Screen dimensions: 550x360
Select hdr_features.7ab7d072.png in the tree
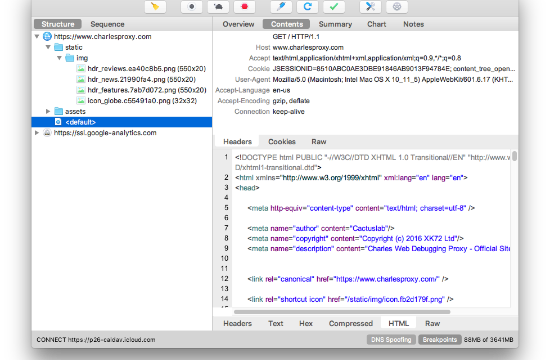(147, 90)
